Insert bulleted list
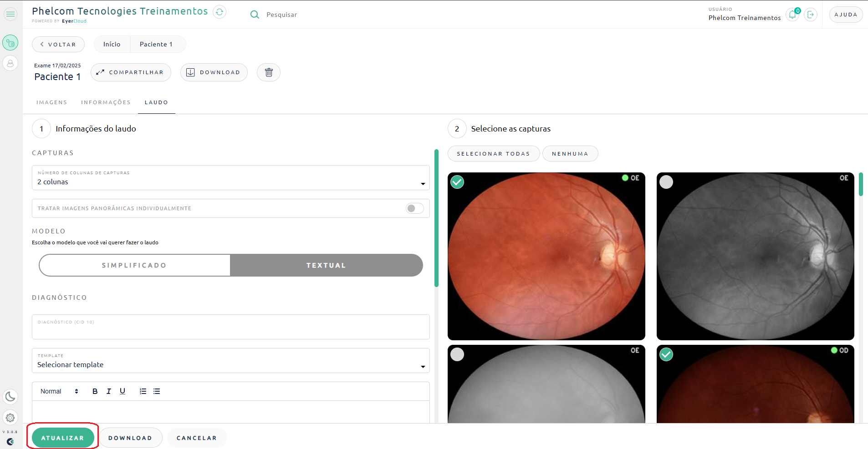Image resolution: width=868 pixels, height=449 pixels. click(x=157, y=391)
